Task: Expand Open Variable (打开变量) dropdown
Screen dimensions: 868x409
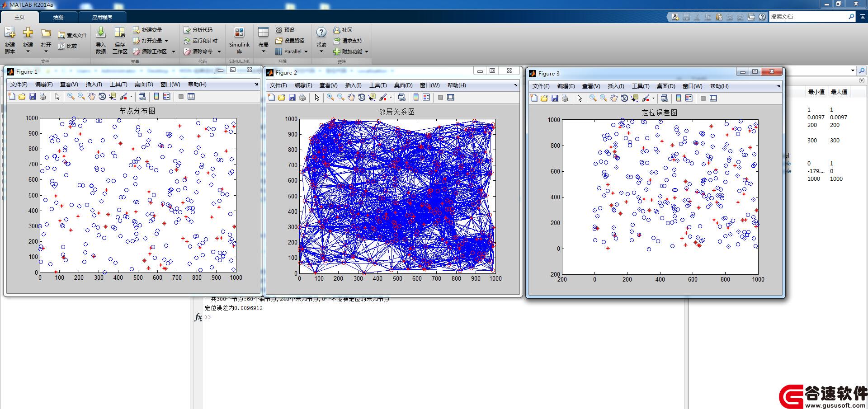Action: [166, 41]
